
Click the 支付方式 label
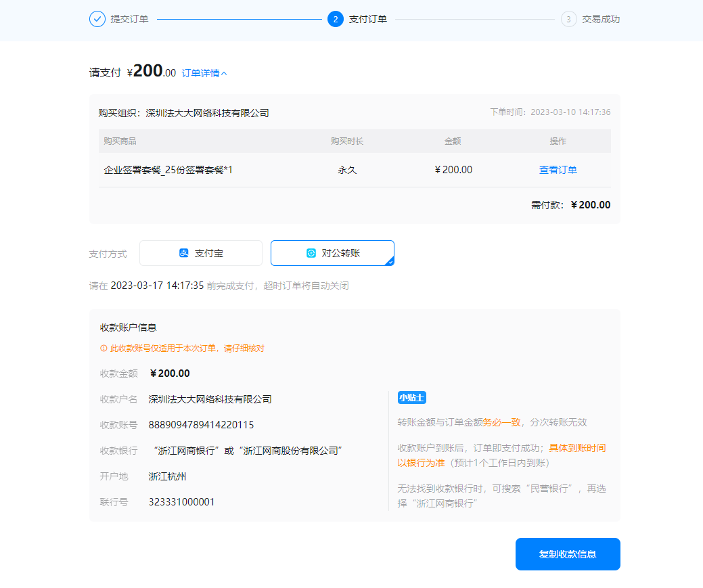tap(108, 254)
